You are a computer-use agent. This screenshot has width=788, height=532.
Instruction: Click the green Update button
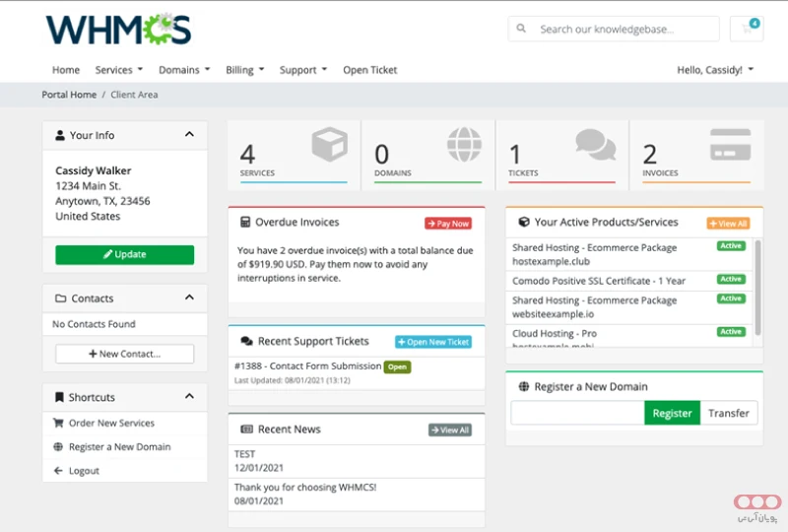[125, 254]
